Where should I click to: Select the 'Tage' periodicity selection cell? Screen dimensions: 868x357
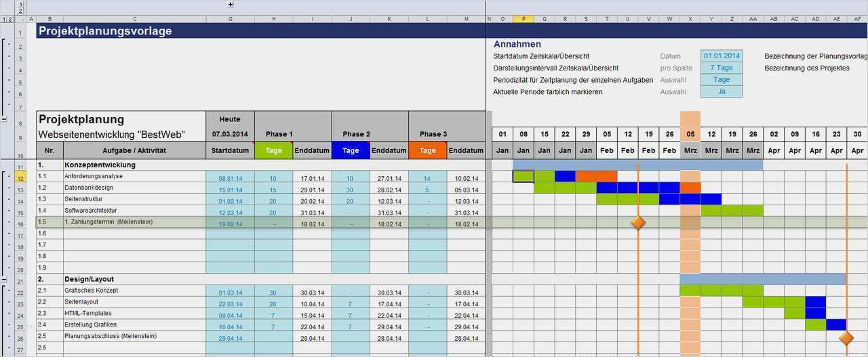click(722, 80)
